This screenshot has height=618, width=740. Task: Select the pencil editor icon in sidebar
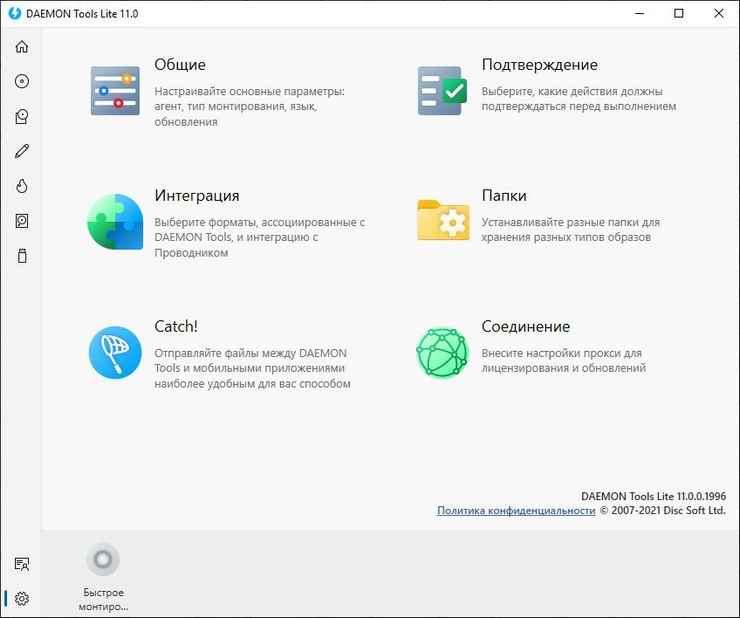pyautogui.click(x=21, y=152)
